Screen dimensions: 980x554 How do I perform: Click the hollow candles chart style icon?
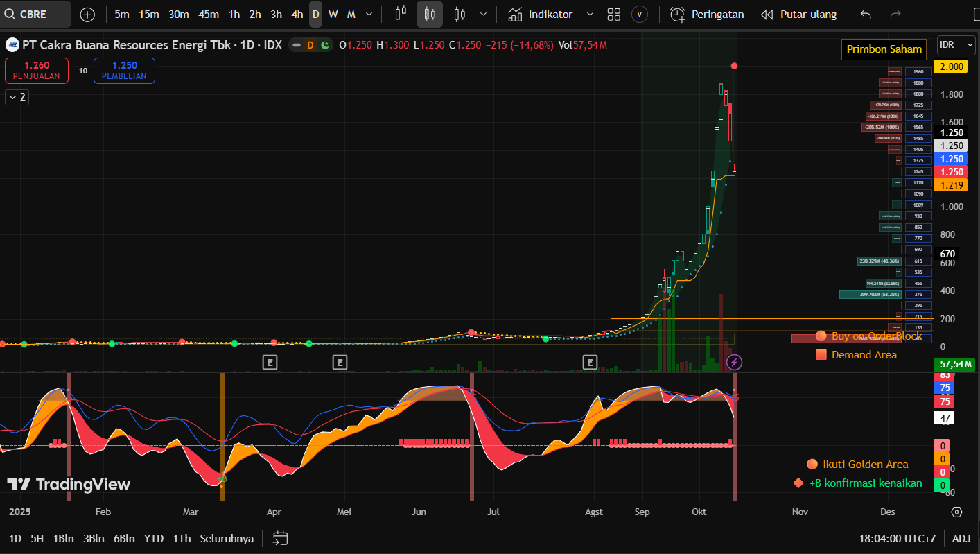pos(459,15)
